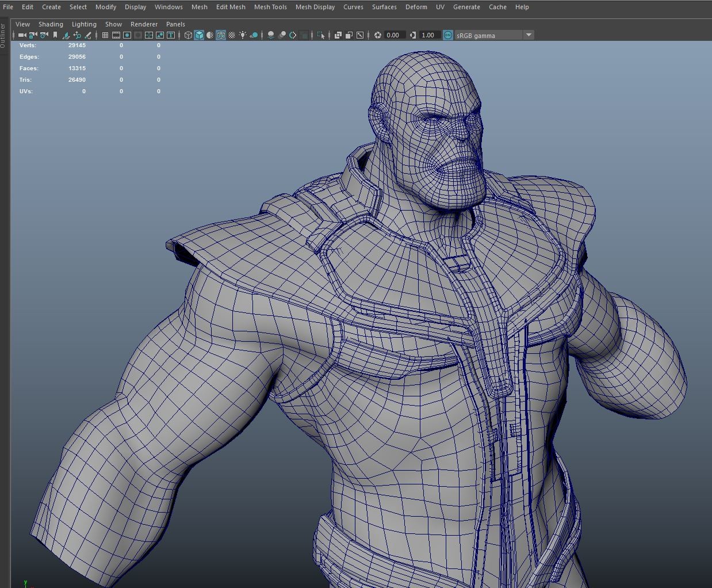This screenshot has width=712, height=588.
Task: Open the Edit menu
Action: click(28, 7)
